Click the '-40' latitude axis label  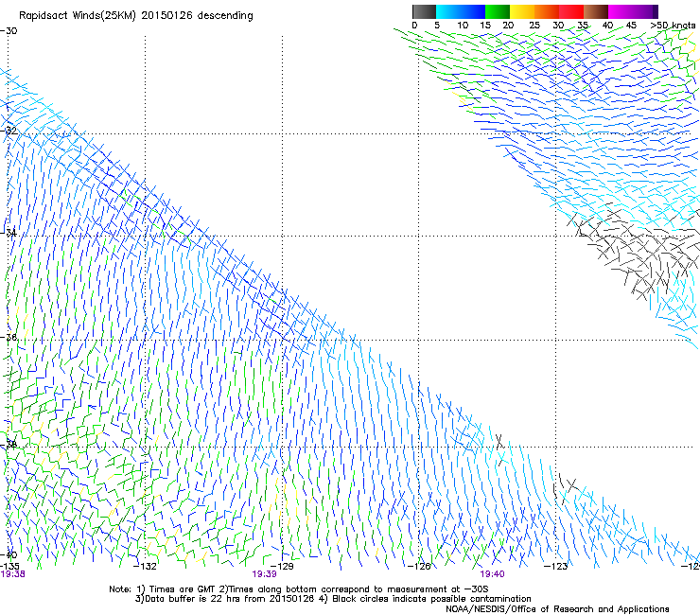[9, 554]
